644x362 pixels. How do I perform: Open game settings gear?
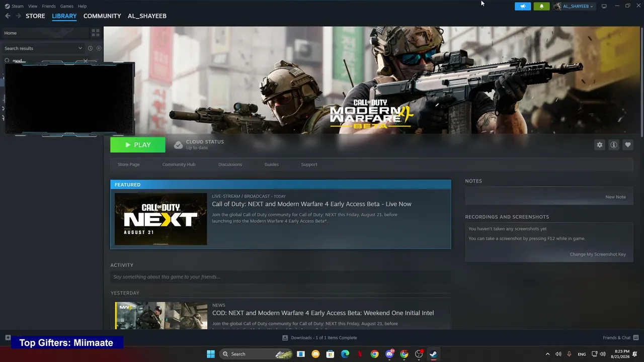(599, 145)
